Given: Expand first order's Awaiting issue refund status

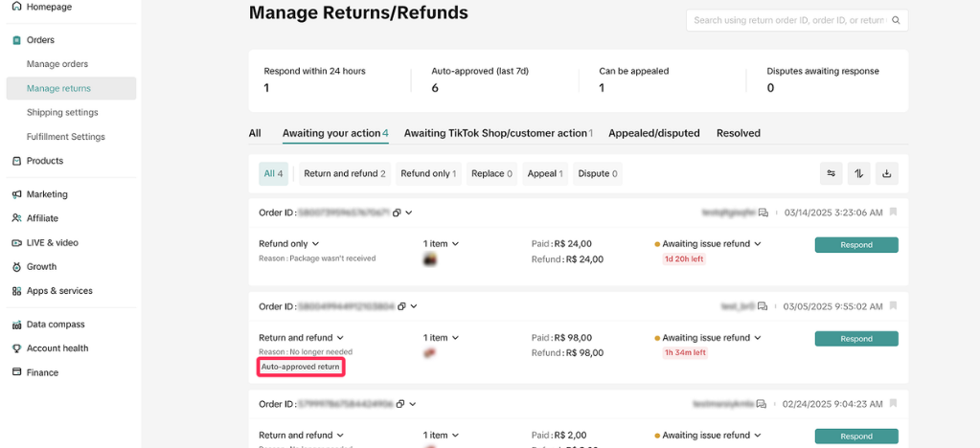Looking at the screenshot, I should pos(757,244).
